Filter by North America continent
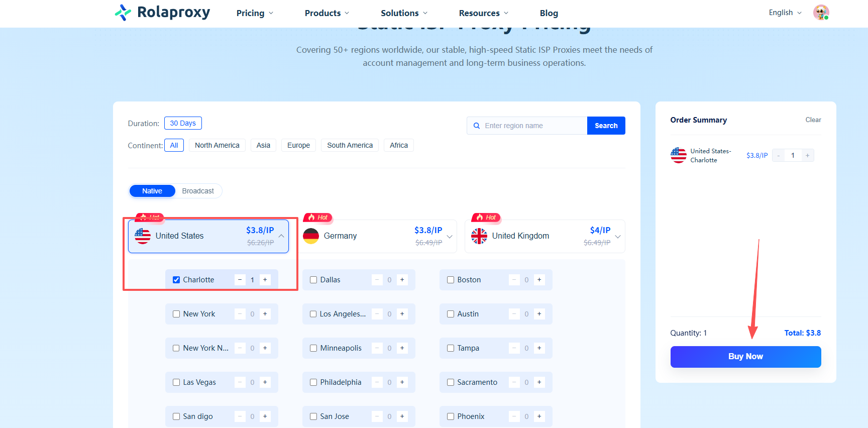The height and width of the screenshot is (428, 868). click(217, 145)
